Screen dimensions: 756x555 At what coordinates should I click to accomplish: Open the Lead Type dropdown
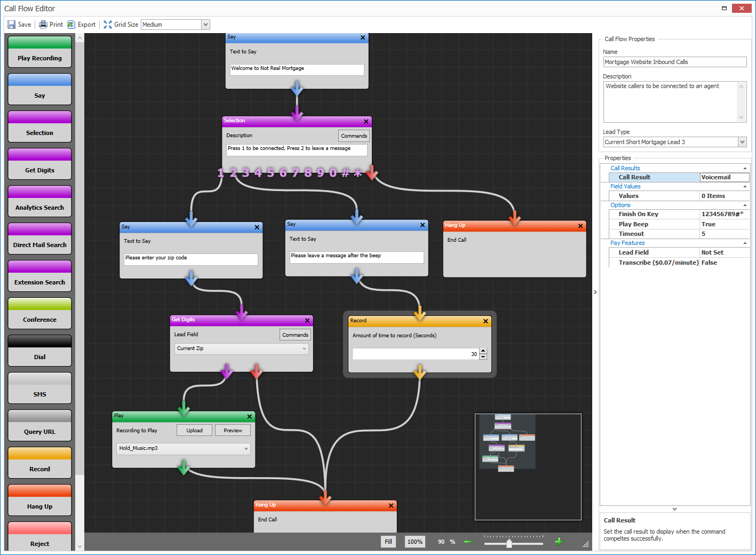click(x=742, y=141)
